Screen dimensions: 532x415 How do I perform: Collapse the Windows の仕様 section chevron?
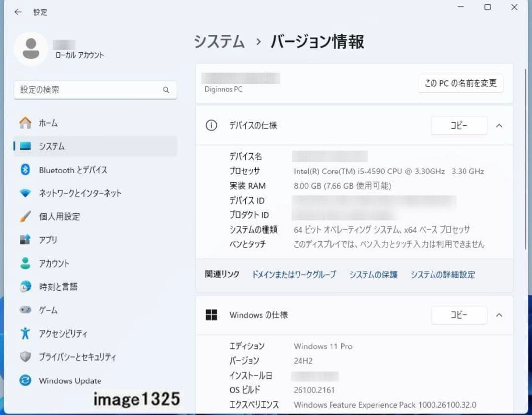tap(499, 315)
